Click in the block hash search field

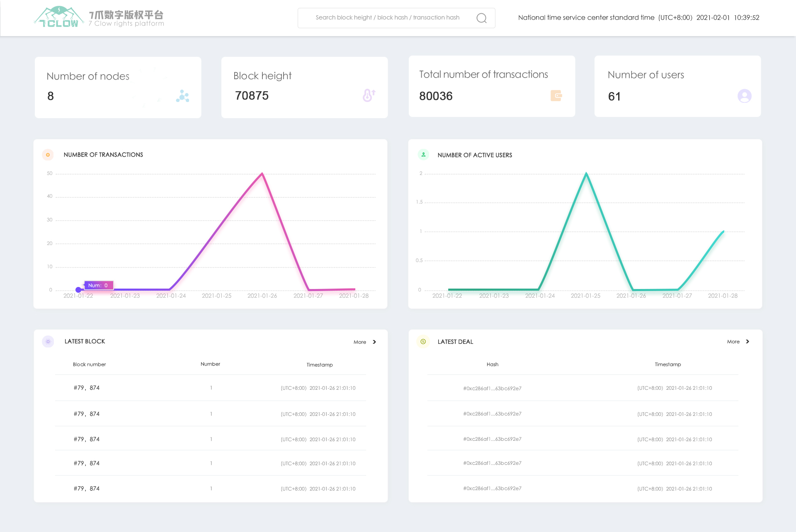point(387,18)
